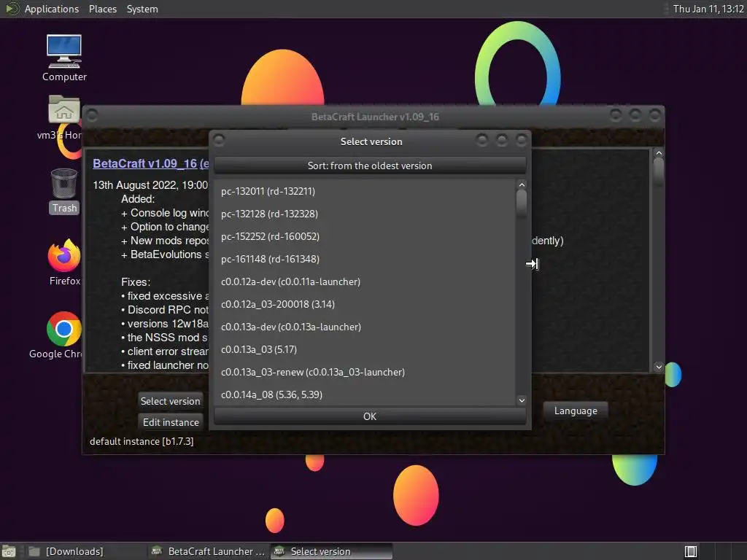Click version list scrollbar down arrow
The width and height of the screenshot is (747, 560).
click(522, 400)
